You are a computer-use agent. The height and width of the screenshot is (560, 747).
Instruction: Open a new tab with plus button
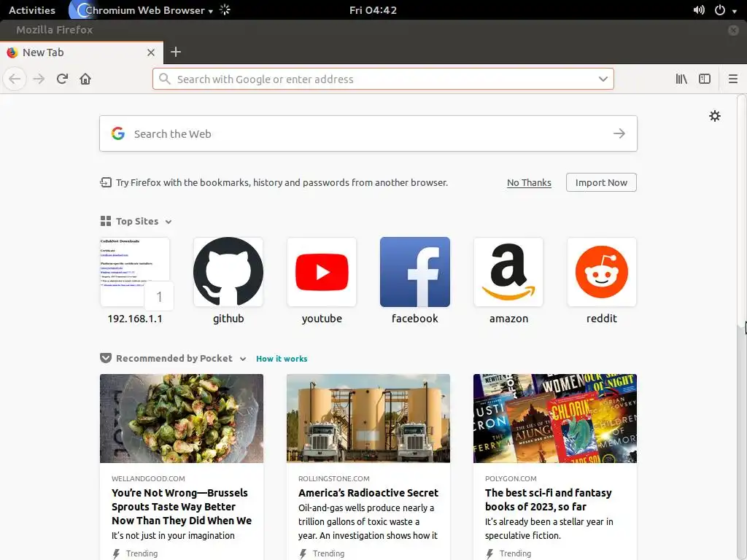coord(175,52)
